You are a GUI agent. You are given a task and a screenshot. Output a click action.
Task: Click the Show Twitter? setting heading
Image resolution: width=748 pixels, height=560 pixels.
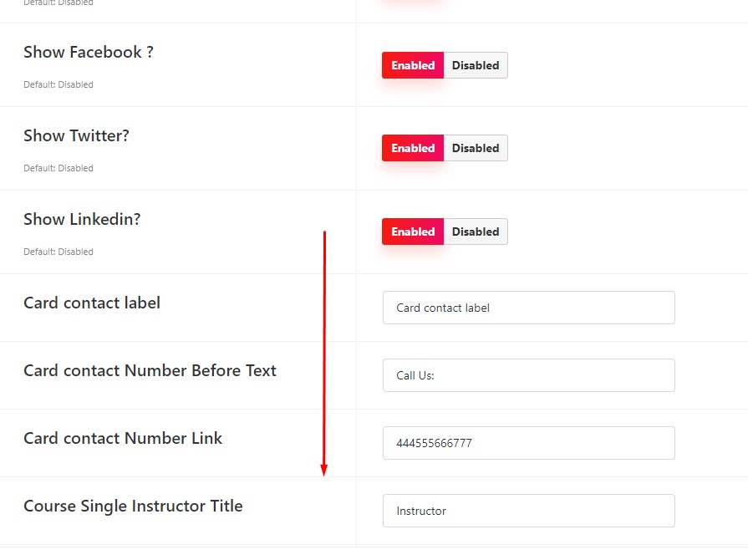[76, 135]
